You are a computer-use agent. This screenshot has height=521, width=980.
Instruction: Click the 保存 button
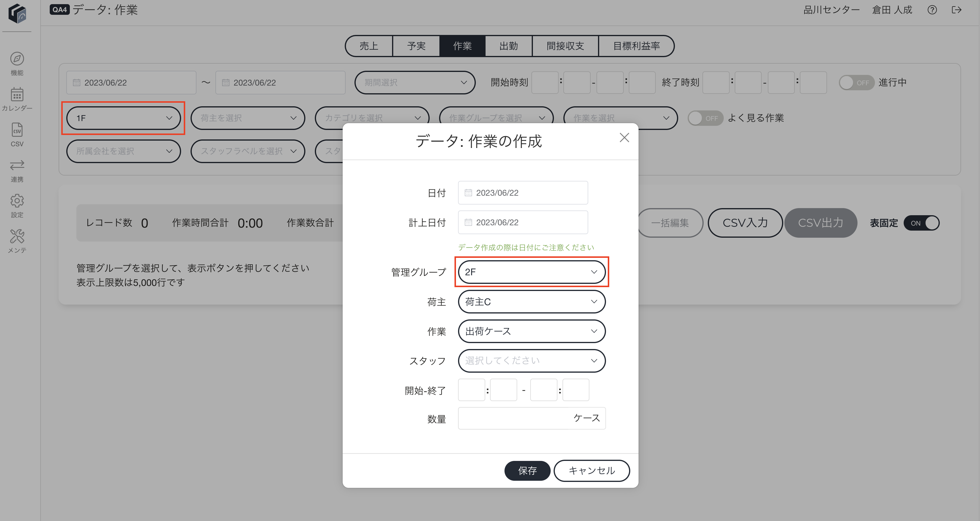[527, 471]
